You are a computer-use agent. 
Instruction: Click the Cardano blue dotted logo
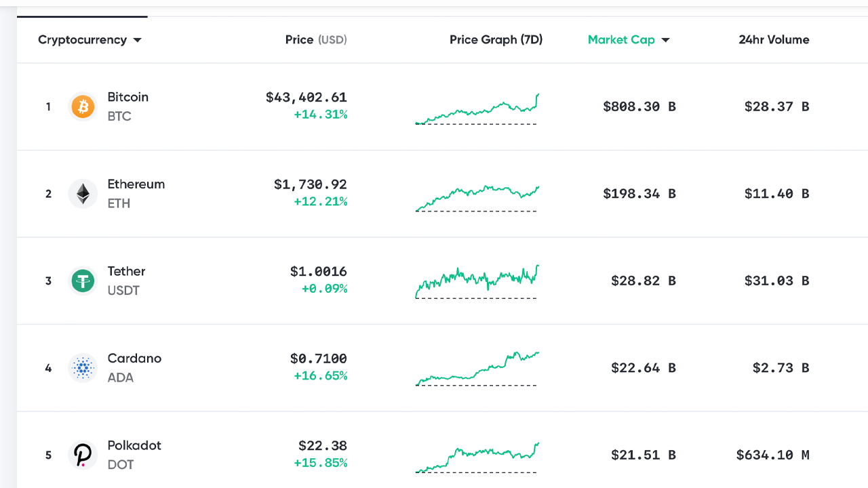[83, 368]
